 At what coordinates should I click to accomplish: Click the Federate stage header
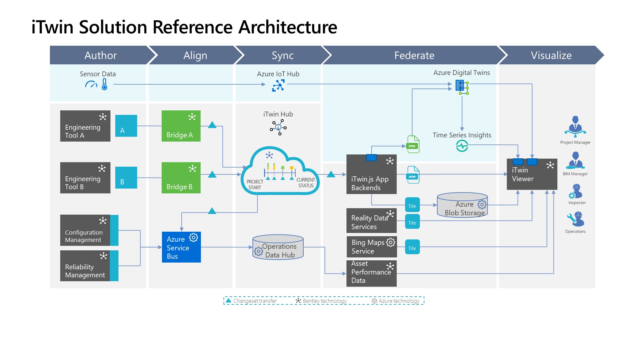pyautogui.click(x=414, y=55)
